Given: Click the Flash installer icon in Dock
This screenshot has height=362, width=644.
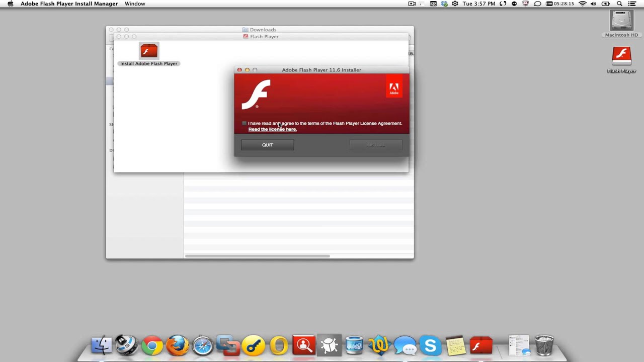Looking at the screenshot, I should (x=481, y=345).
